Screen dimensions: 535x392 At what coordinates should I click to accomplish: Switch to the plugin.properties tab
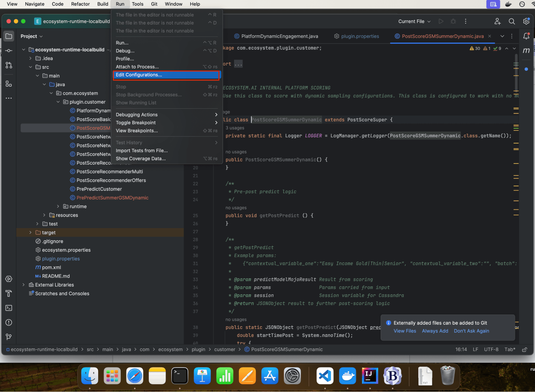click(360, 36)
